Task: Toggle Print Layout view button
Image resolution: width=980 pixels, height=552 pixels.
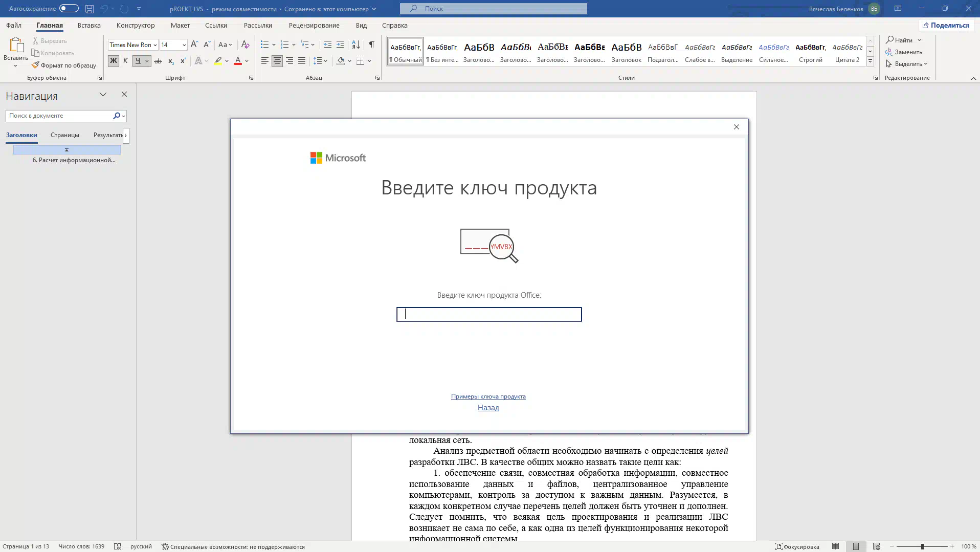Action: coord(856,546)
